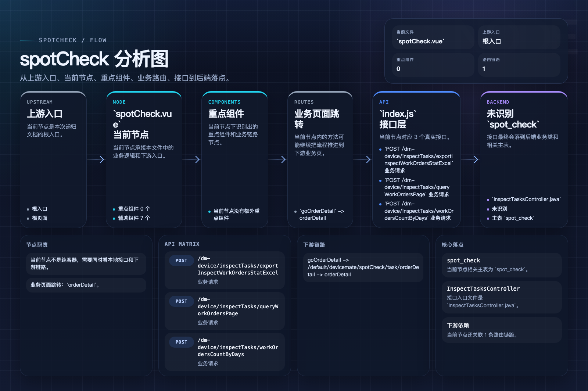Click the `InspectTasksController.java` bullet in the BACKEND card
This screenshot has height=391, width=588.
[524, 199]
